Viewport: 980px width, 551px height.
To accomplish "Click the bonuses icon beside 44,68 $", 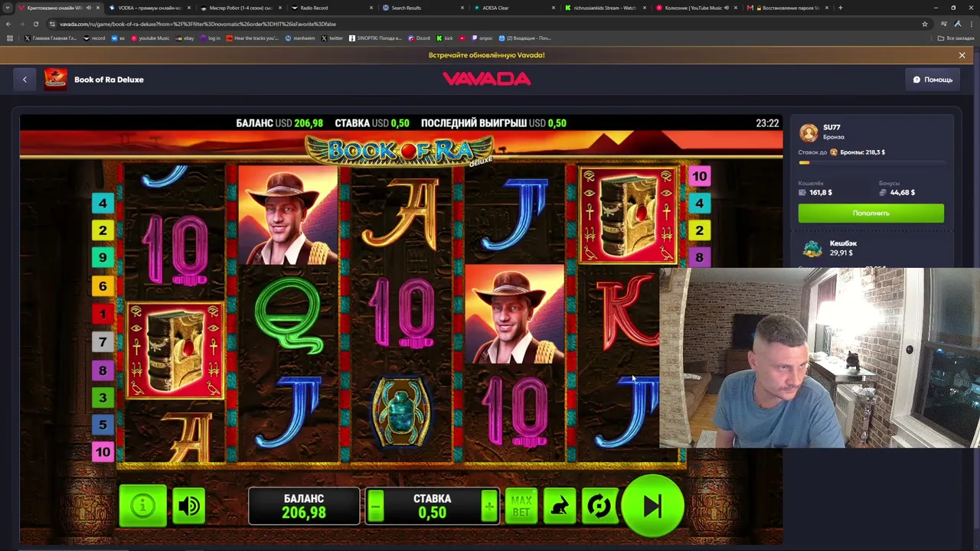I will (883, 192).
